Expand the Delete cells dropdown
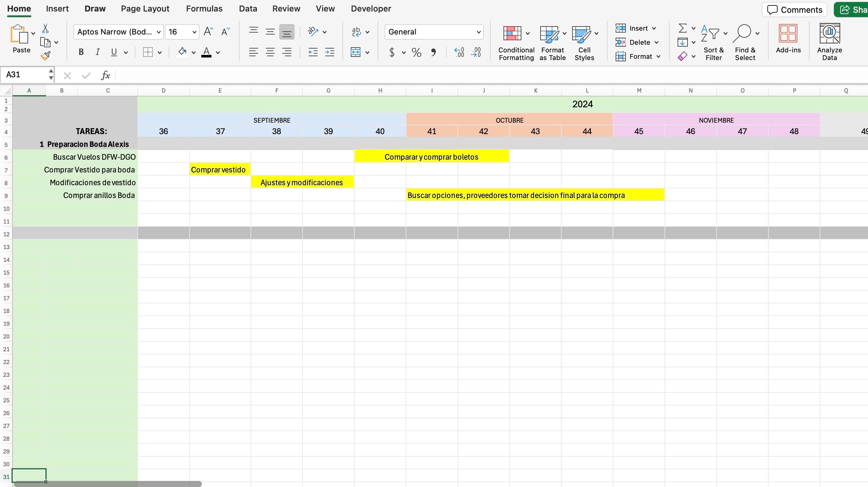The width and height of the screenshot is (868, 487). click(x=656, y=42)
